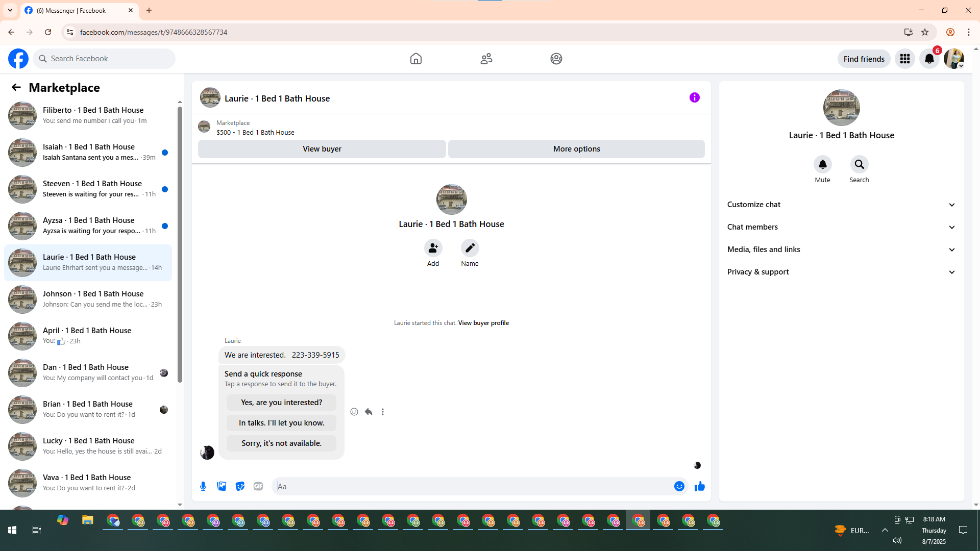Open the notifications bell
This screenshot has width=980, height=551.
click(x=929, y=59)
